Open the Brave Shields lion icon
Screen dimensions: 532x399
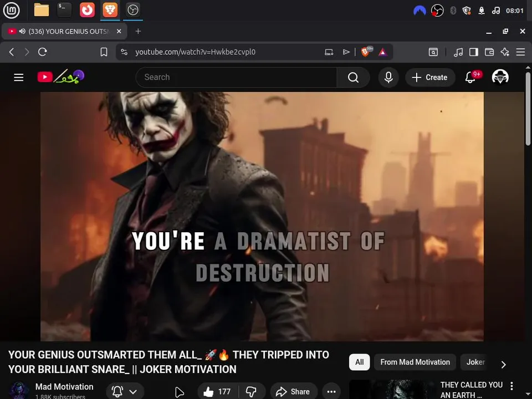coord(366,52)
